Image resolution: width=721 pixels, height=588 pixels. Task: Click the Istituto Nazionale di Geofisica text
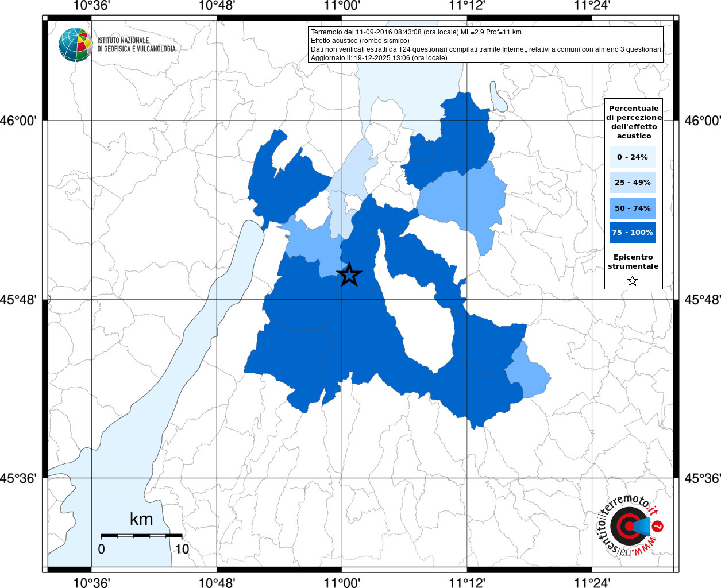point(136,45)
